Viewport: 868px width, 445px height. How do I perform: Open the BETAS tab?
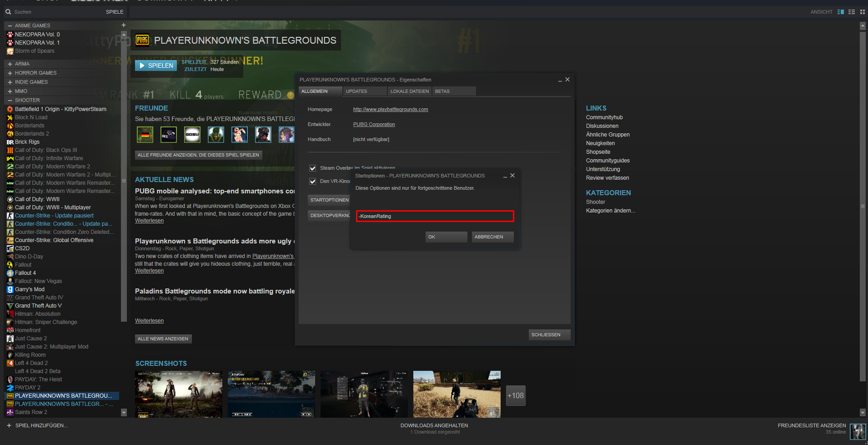tap(454, 91)
